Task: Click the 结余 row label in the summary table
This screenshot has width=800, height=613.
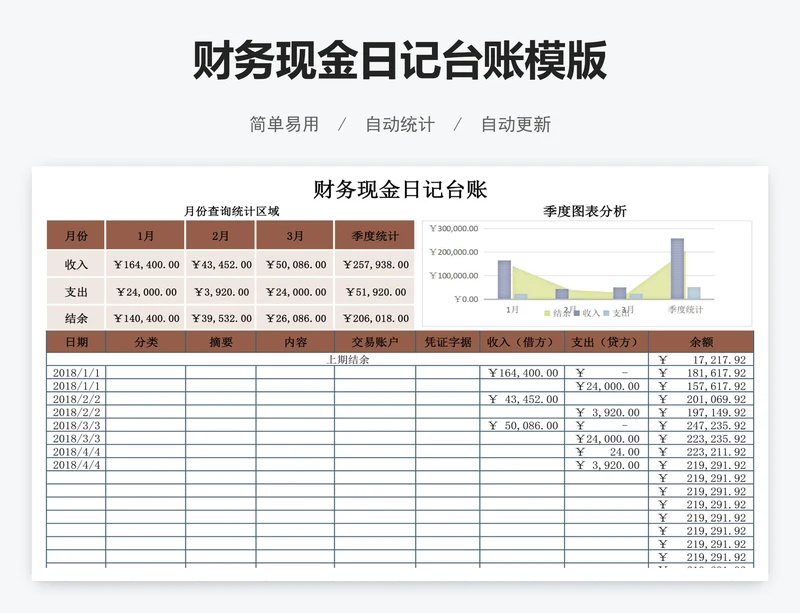Action: [76, 318]
